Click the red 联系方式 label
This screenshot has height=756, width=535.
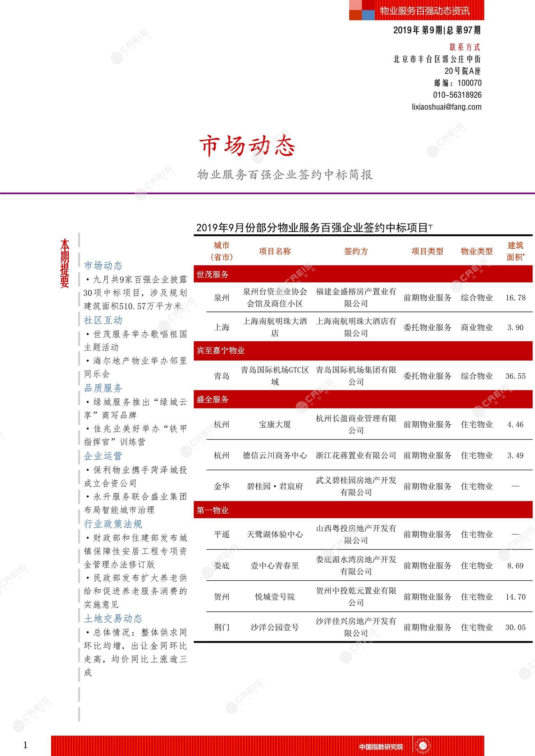[465, 47]
